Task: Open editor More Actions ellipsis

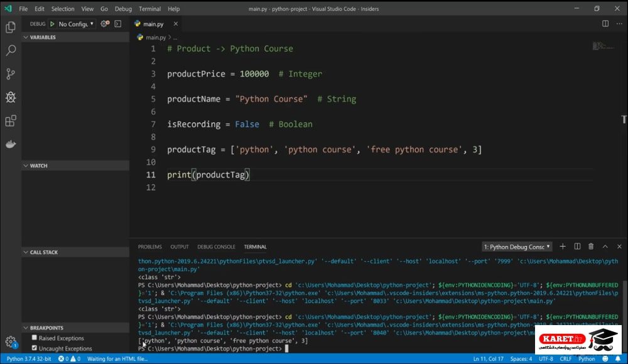Action: coord(619,24)
